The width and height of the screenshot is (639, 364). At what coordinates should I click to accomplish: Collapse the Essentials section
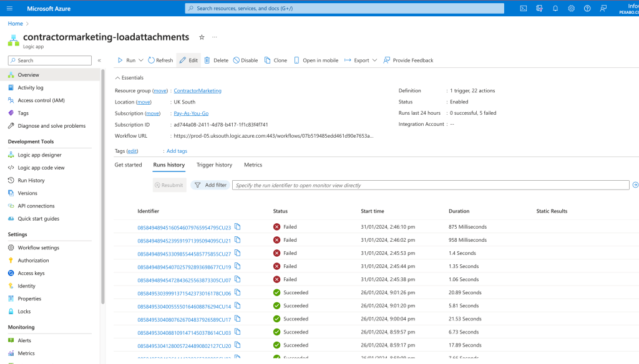pyautogui.click(x=129, y=78)
